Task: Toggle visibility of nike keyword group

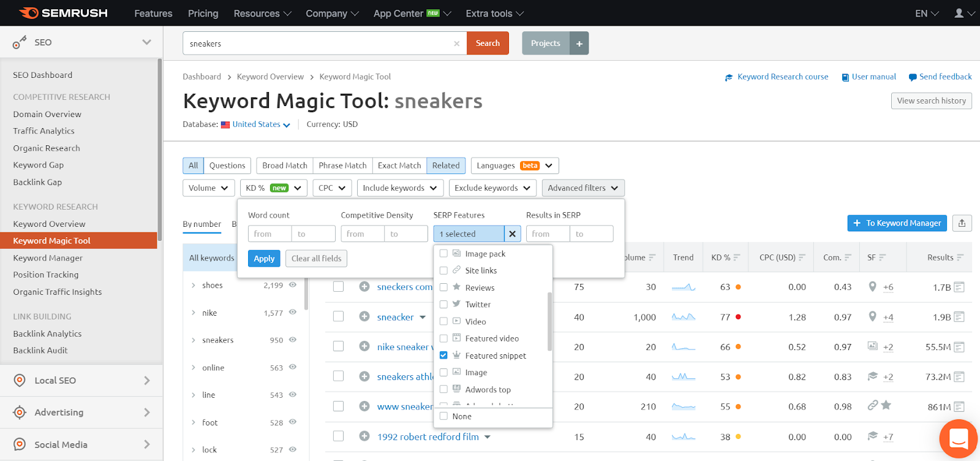Action: pos(293,312)
